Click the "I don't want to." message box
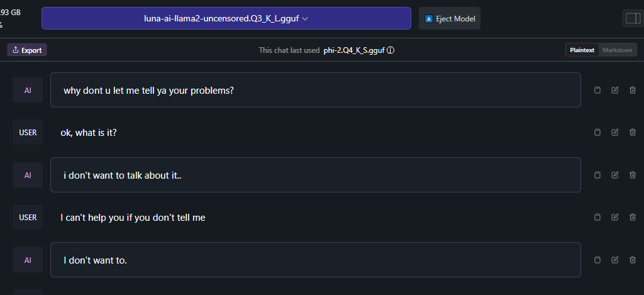Screen dimensions: 644x295 [x=315, y=260]
